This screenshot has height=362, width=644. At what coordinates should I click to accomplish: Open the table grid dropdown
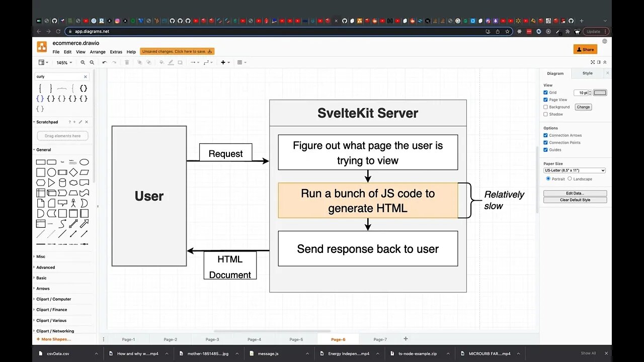242,62
